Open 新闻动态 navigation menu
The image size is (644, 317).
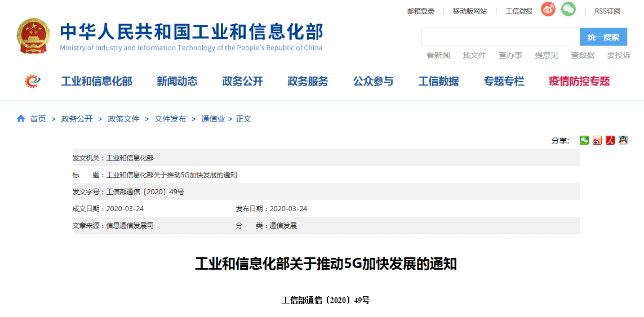tap(177, 81)
